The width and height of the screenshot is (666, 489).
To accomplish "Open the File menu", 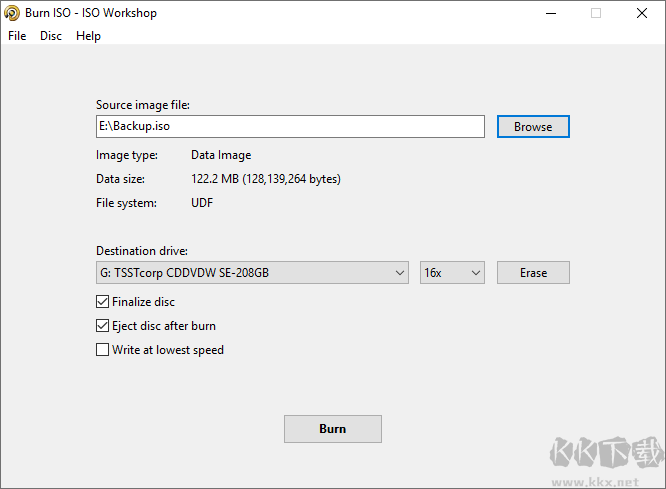I will click(17, 36).
